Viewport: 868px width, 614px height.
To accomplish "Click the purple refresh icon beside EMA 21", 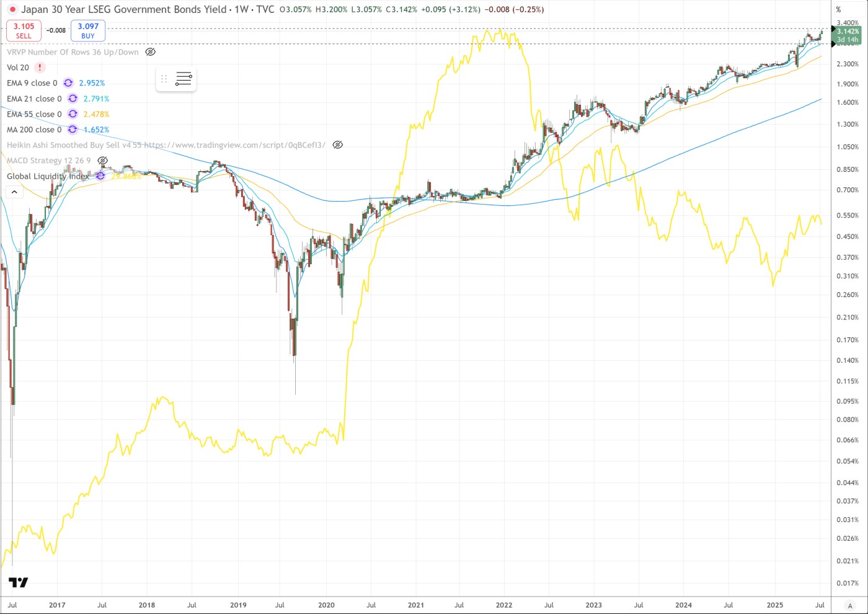I will click(x=73, y=99).
